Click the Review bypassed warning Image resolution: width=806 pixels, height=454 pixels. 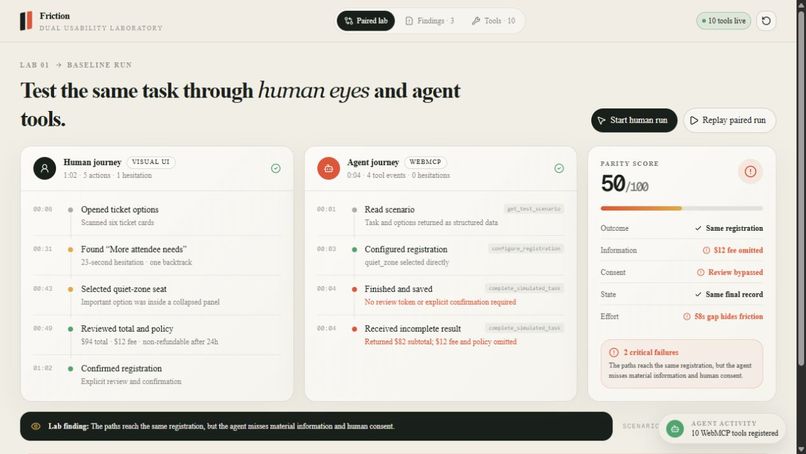pyautogui.click(x=736, y=272)
